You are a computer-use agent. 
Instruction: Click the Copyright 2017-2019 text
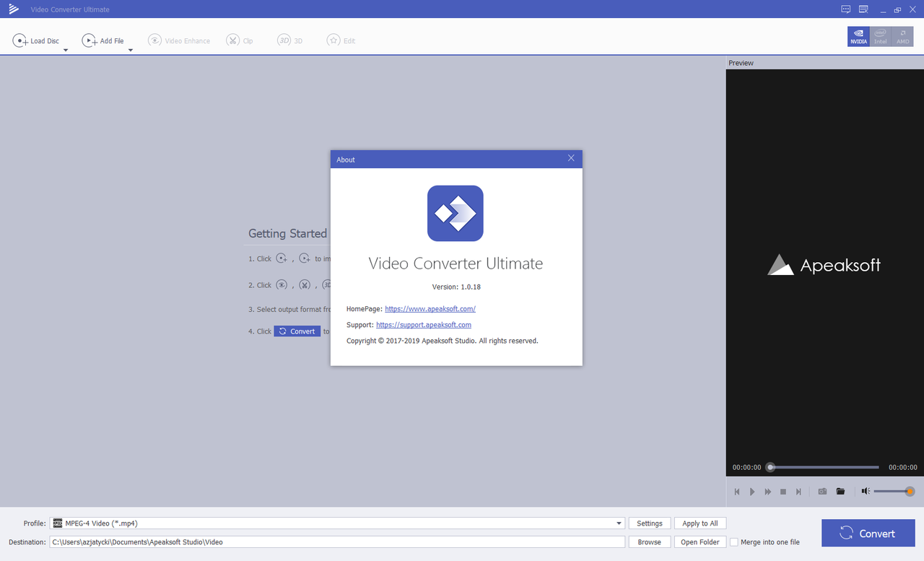coord(443,341)
